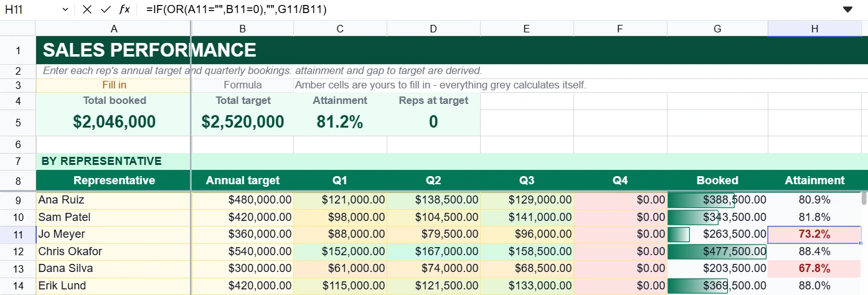Select the Chris Okafor name cell
Screen dimensions: 868x295
pyautogui.click(x=114, y=251)
